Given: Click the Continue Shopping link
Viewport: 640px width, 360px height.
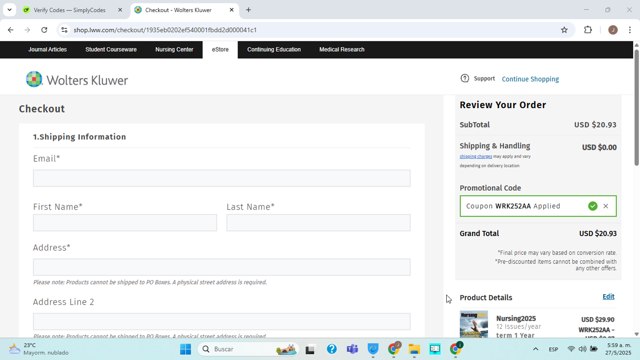Looking at the screenshot, I should point(530,79).
